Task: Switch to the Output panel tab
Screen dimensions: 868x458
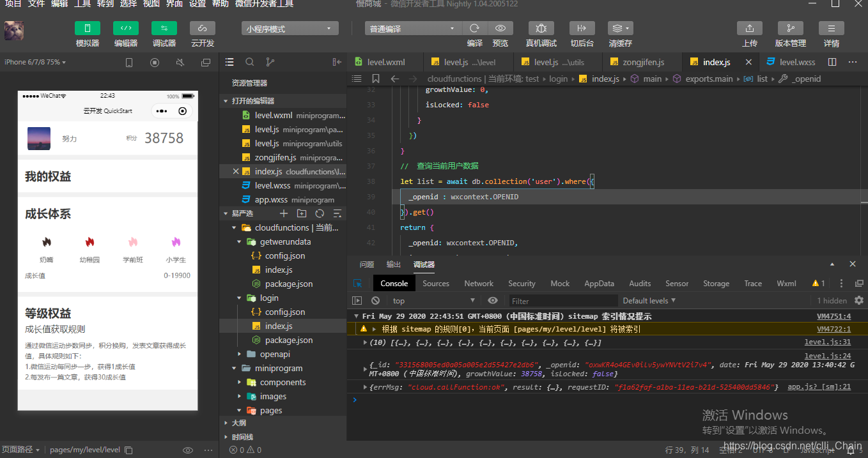Action: [x=394, y=264]
